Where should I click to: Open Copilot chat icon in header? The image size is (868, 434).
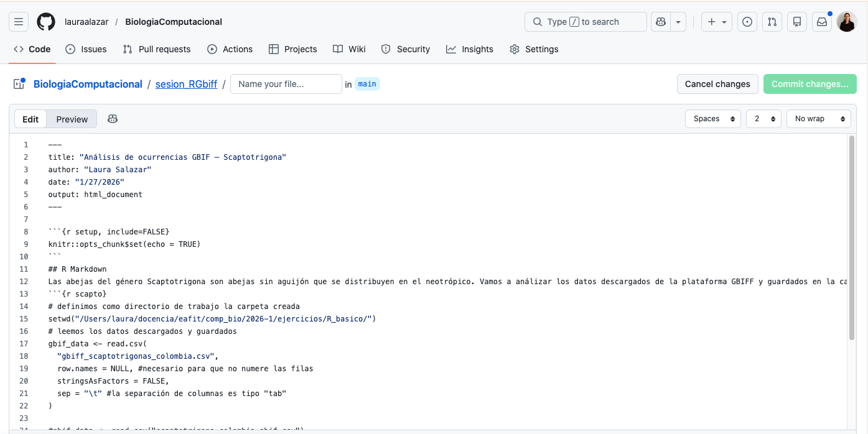click(x=660, y=22)
